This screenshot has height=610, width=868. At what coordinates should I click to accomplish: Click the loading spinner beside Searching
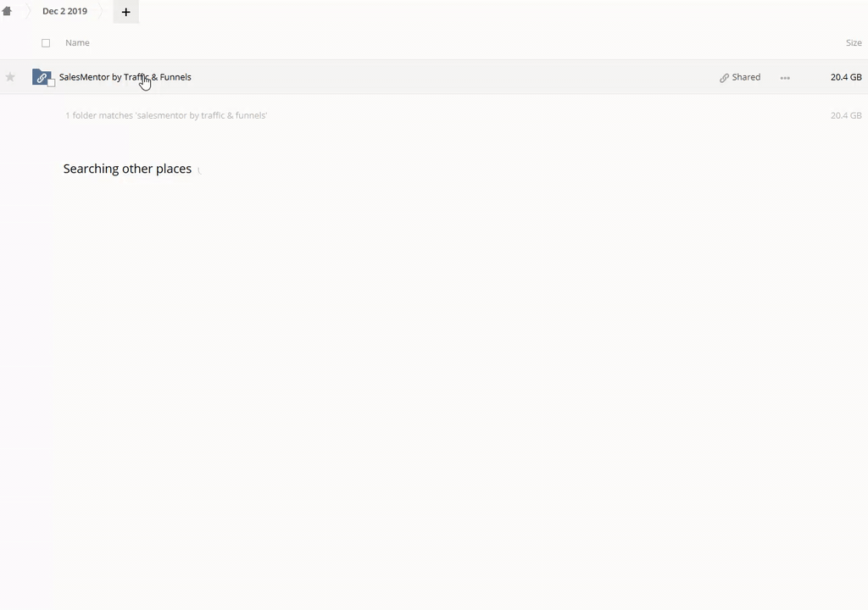[x=199, y=169]
